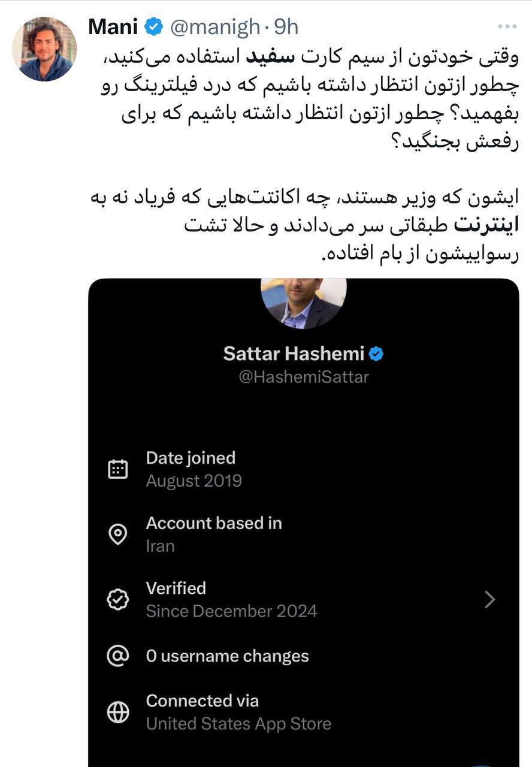
Task: Click the calendar icon beside Date joined
Action: coord(119,469)
